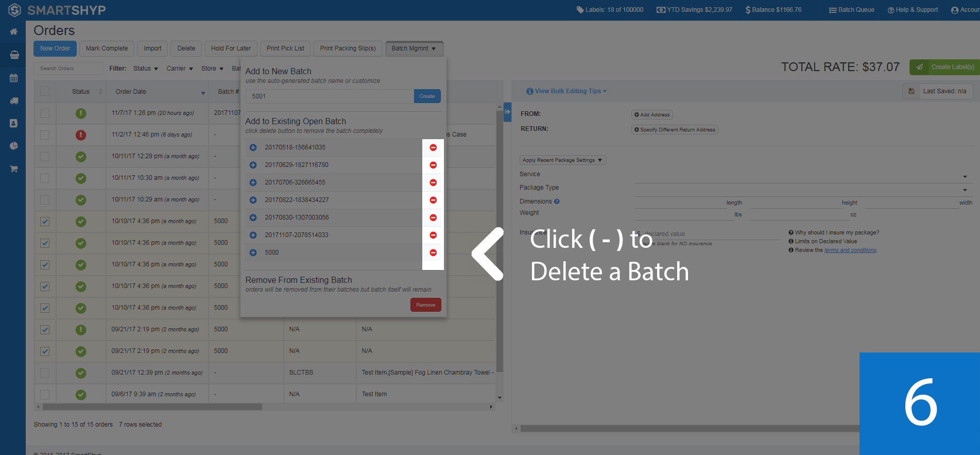Click the Dimensions help question icon
980x455 pixels.
tap(557, 201)
